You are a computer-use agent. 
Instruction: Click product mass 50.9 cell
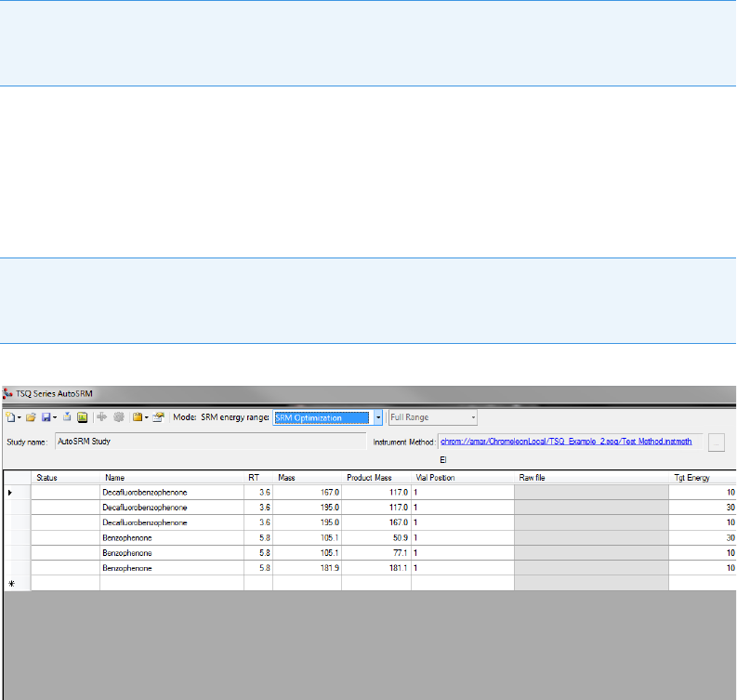[x=376, y=538]
